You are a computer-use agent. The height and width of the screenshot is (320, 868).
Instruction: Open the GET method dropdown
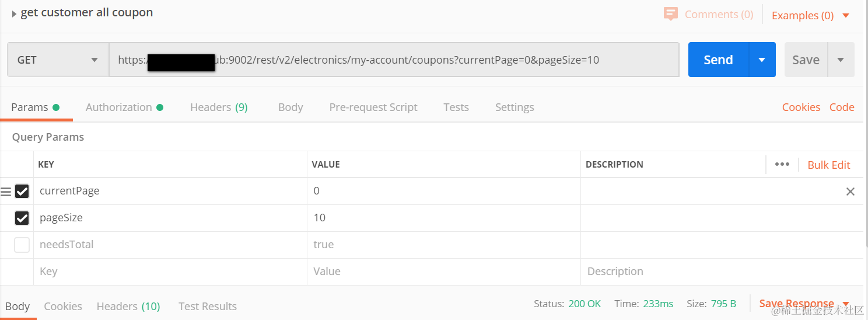pyautogui.click(x=58, y=60)
